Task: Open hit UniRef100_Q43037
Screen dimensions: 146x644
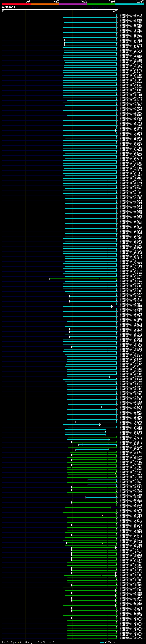Action: [x=131, y=480]
